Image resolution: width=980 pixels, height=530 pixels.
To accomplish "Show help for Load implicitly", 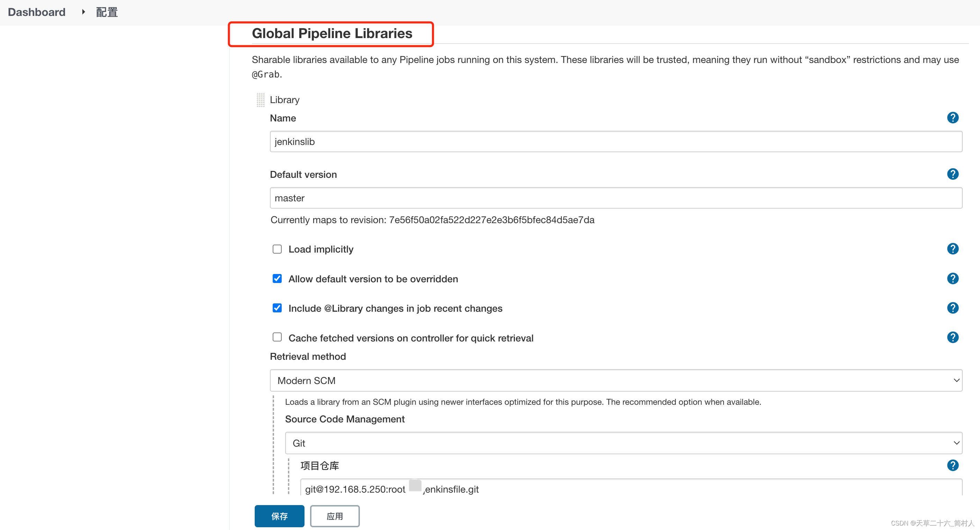I will pyautogui.click(x=953, y=249).
